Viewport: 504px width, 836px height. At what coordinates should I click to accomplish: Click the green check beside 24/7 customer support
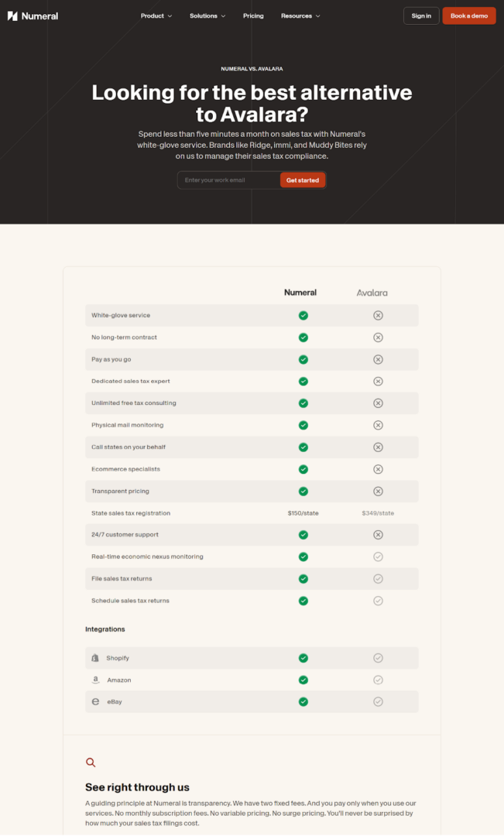[x=303, y=534]
